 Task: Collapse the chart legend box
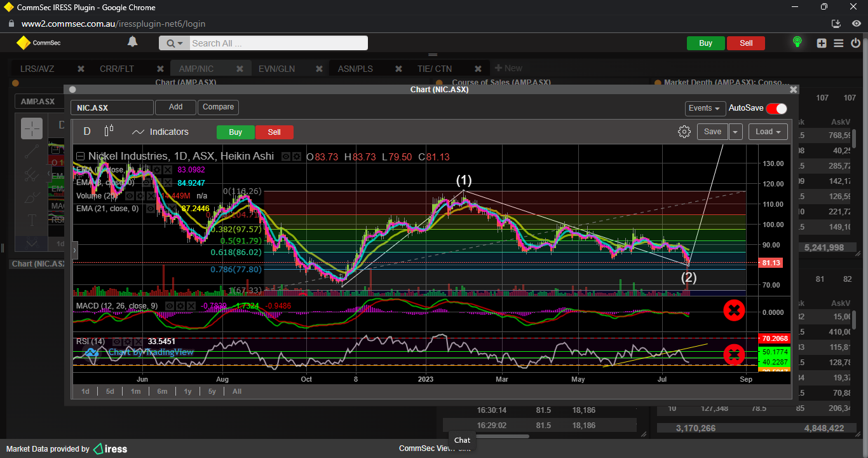[x=80, y=156]
